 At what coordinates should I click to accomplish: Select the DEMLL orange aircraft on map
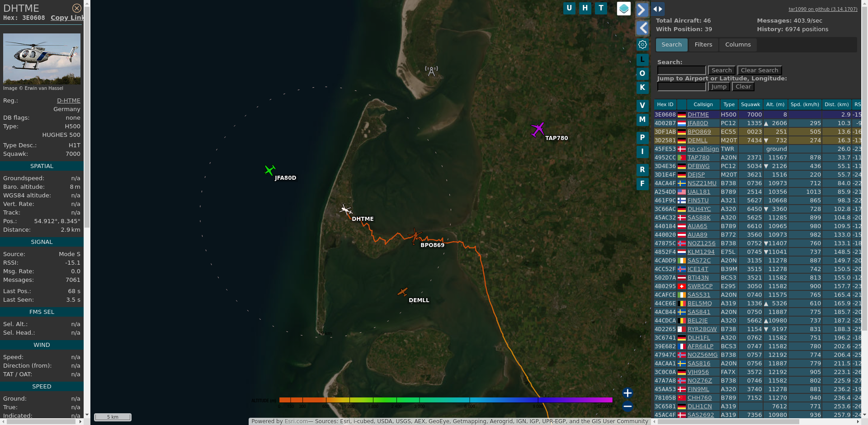(402, 292)
